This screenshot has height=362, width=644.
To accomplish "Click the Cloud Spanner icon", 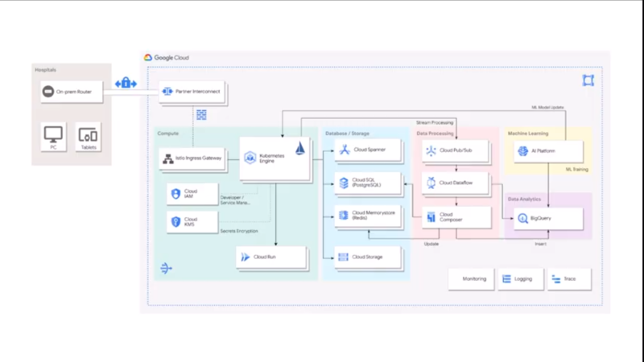I will 345,150.
